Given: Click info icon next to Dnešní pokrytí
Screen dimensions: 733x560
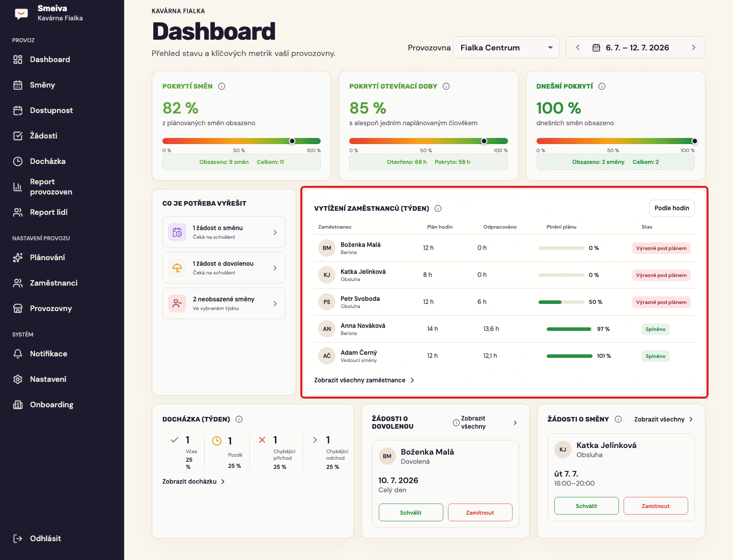Looking at the screenshot, I should point(602,86).
